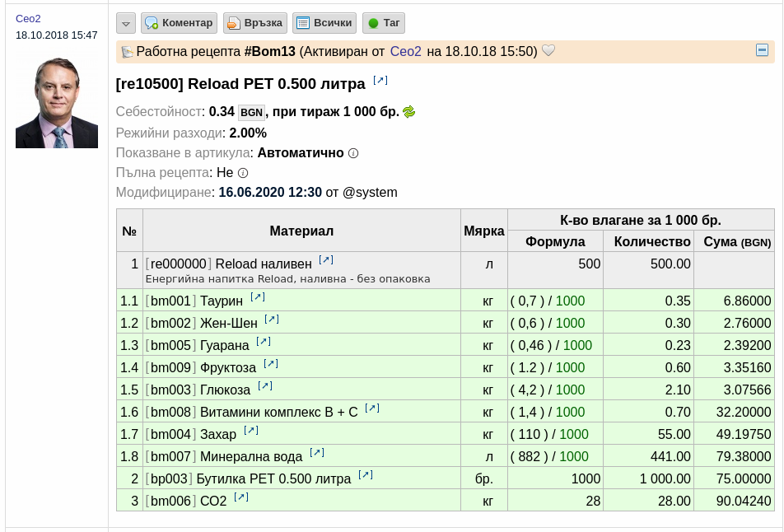Viewport: 784px width, 532px height.
Task: Open the link icon for CO2
Action: (241, 497)
